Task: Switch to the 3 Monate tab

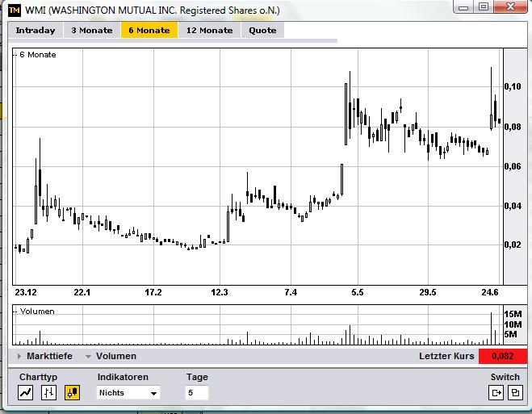Action: pyautogui.click(x=92, y=30)
